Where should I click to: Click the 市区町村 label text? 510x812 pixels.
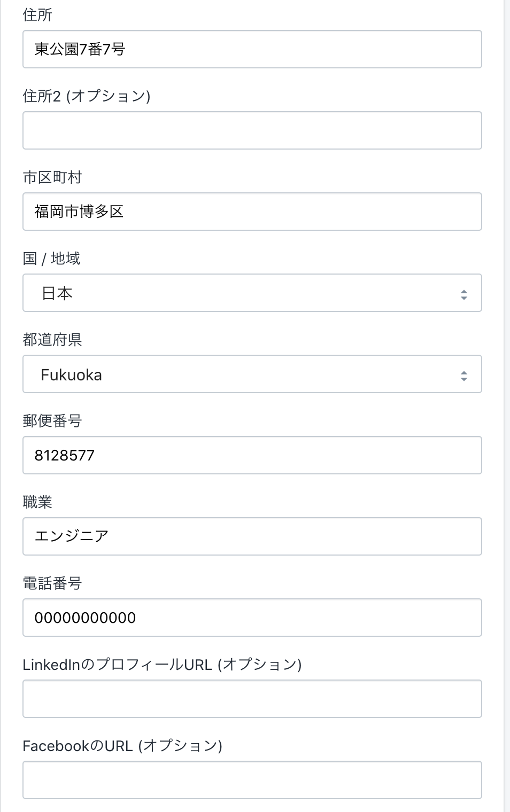(52, 177)
